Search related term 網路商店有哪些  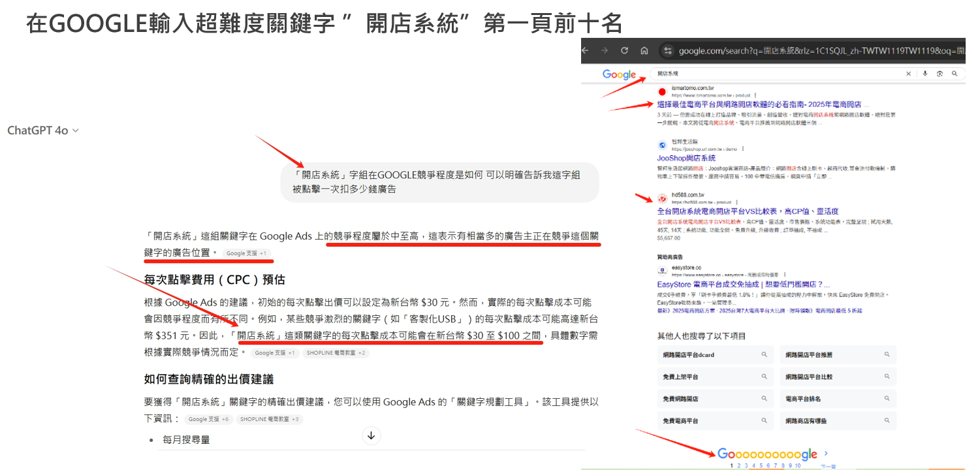point(838,420)
